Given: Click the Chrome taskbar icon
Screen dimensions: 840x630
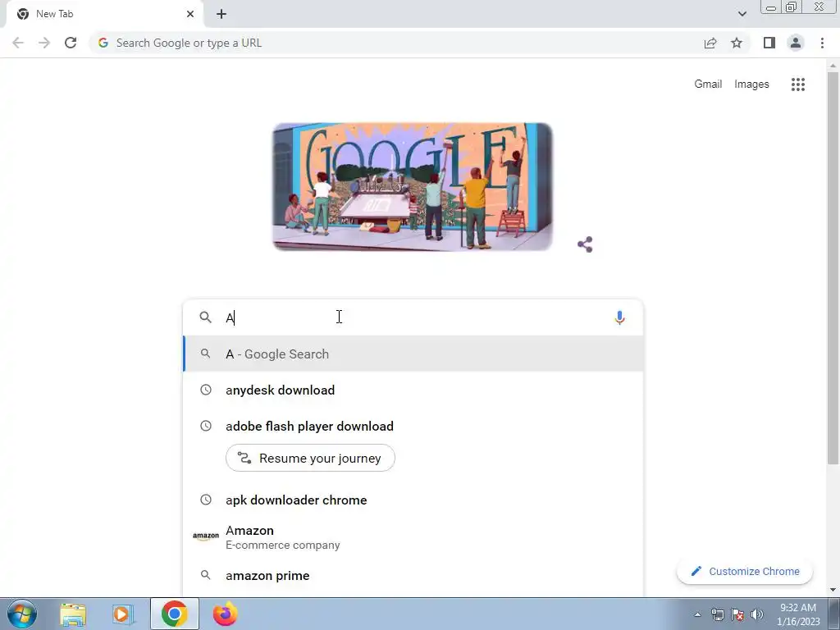Looking at the screenshot, I should pos(174,614).
